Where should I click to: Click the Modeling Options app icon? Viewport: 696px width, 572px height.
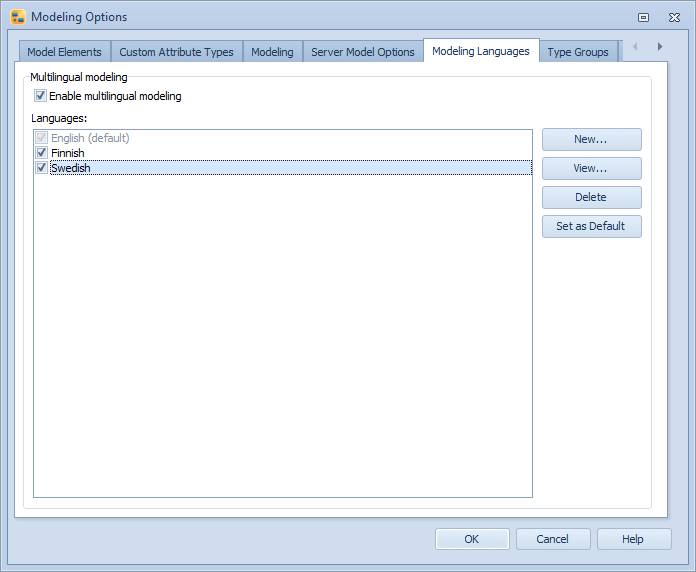(18, 17)
